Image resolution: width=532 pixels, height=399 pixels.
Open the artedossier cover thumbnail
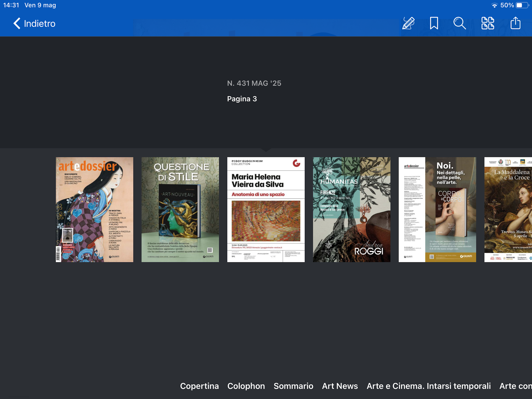coord(94,209)
